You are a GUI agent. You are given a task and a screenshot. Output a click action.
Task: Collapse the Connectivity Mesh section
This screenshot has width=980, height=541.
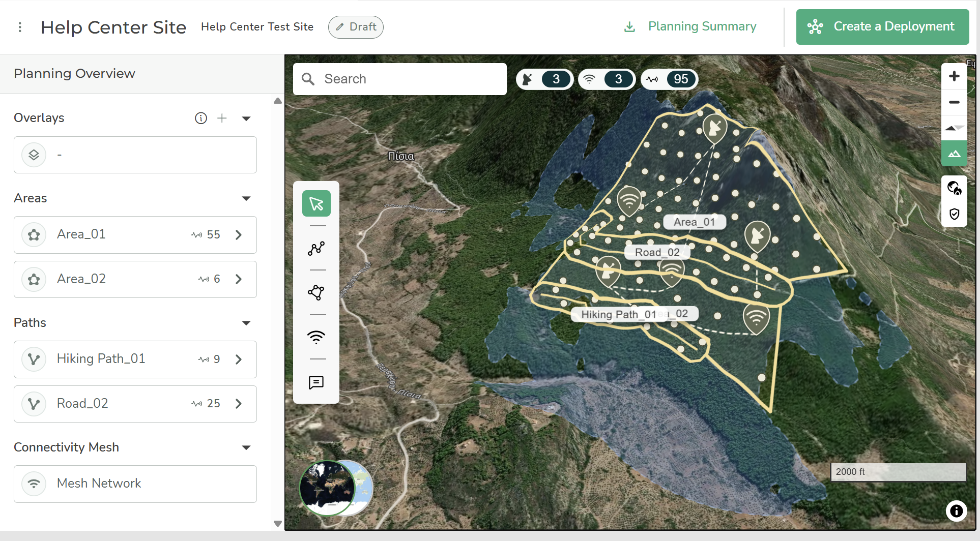click(246, 447)
